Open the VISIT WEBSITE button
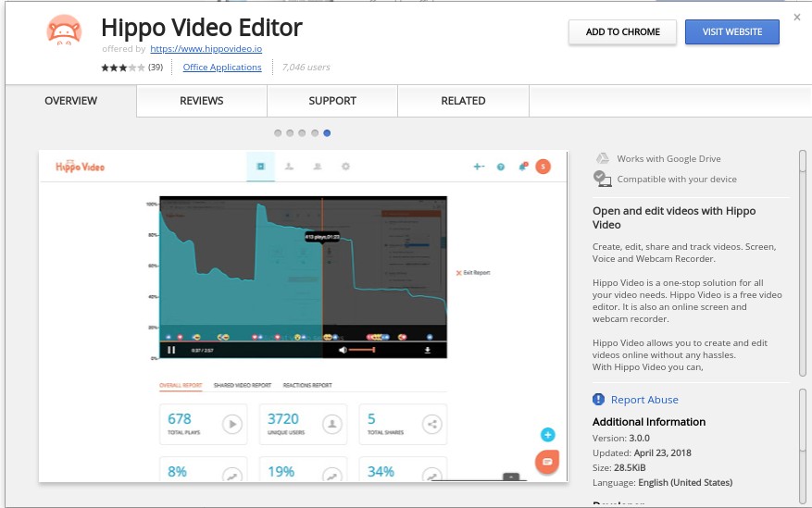Image resolution: width=812 pixels, height=508 pixels. [x=731, y=32]
